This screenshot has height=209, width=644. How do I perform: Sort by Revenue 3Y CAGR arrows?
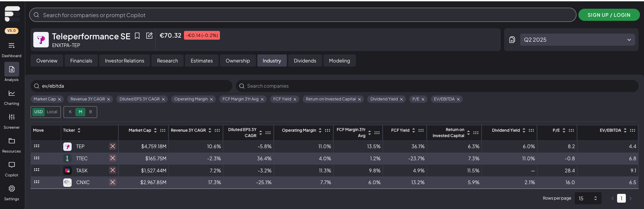[210, 130]
